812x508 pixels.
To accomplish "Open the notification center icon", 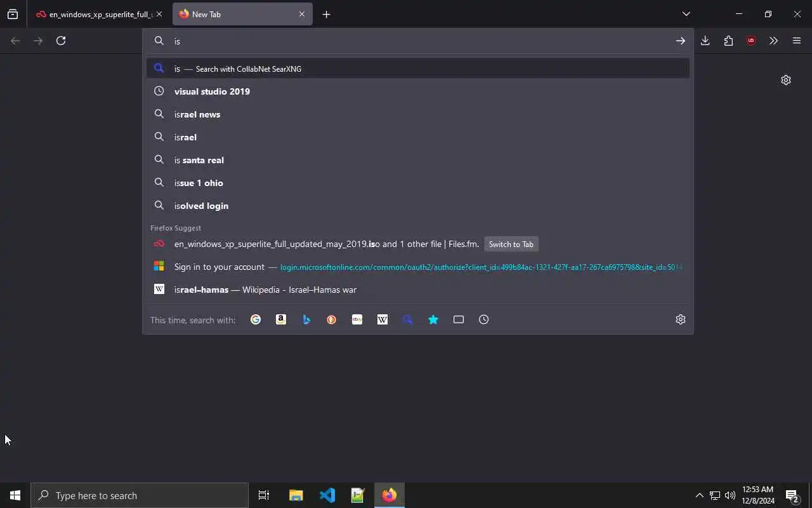I will click(x=792, y=495).
